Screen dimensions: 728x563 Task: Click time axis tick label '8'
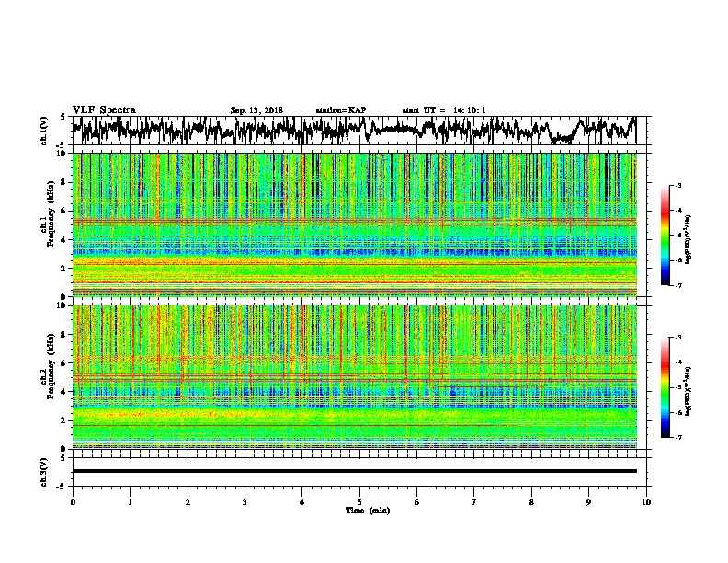tap(531, 502)
